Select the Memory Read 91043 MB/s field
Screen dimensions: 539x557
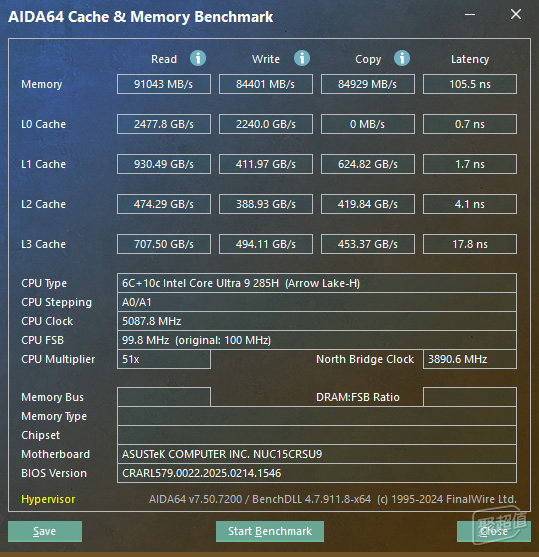(164, 84)
